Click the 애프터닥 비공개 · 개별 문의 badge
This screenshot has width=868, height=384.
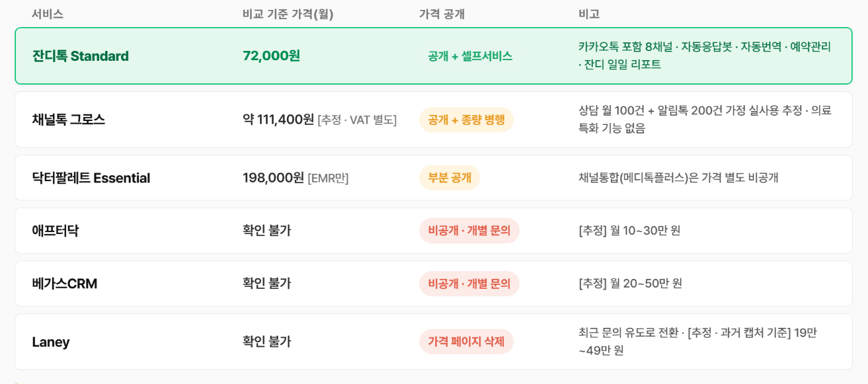pos(469,231)
